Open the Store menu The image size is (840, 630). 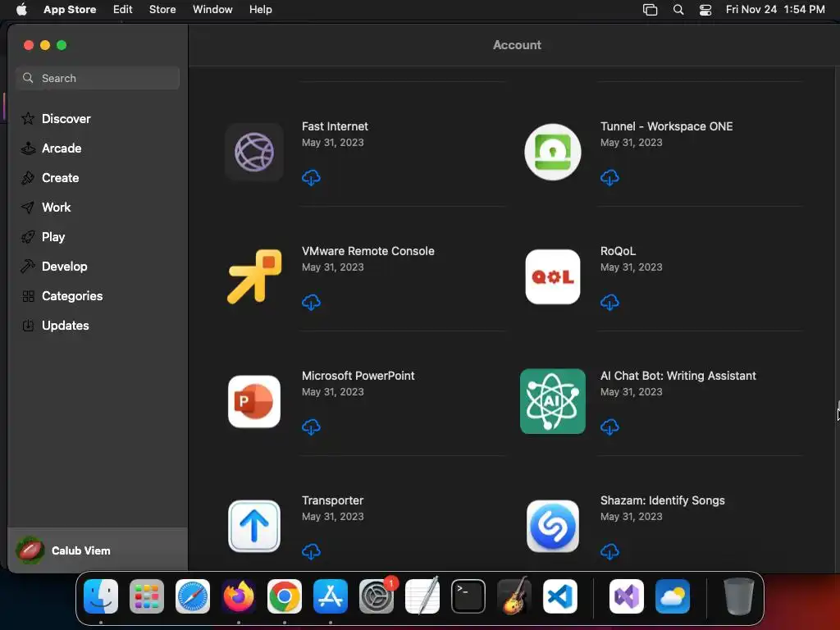[162, 10]
